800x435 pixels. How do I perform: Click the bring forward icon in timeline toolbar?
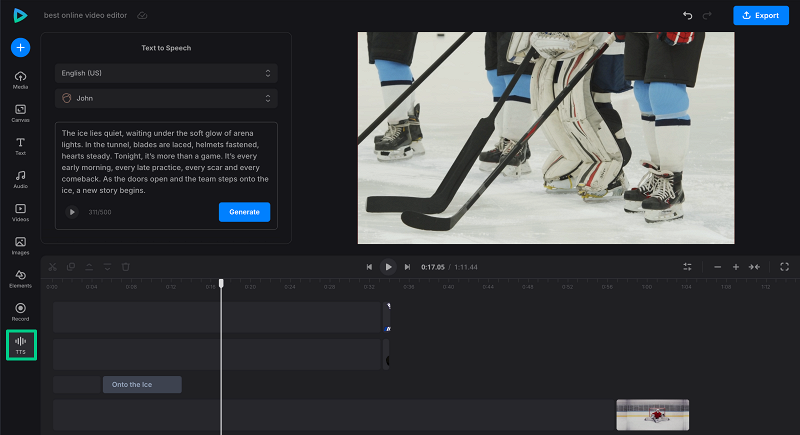[x=89, y=267]
